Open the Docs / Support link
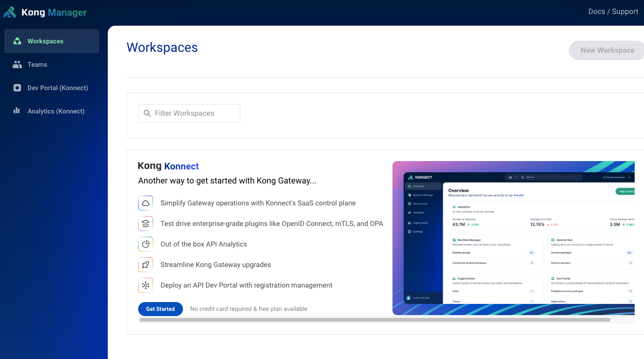 (x=613, y=12)
